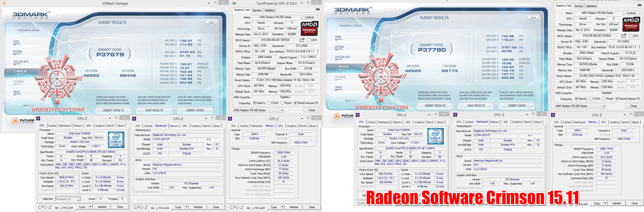
Task: Click the TechPowerUp GPU-Z title bar icon
Action: point(234,3)
